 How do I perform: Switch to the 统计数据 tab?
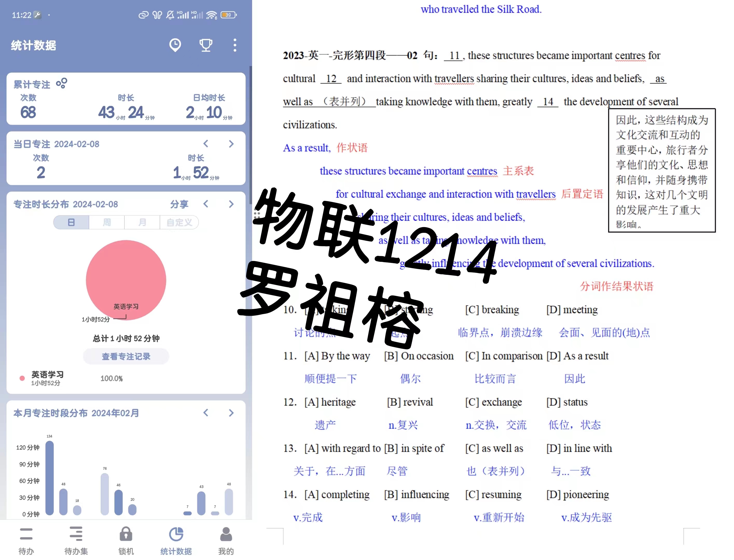coord(176,540)
